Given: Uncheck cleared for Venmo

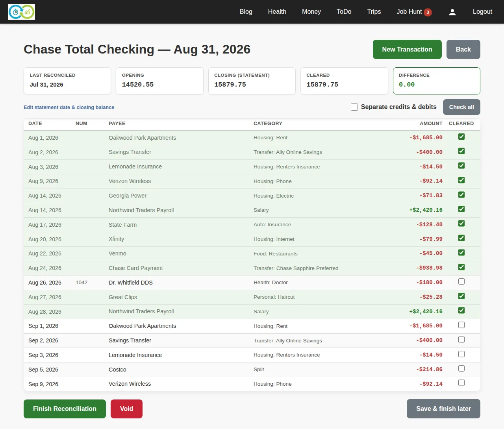Looking at the screenshot, I should (461, 253).
